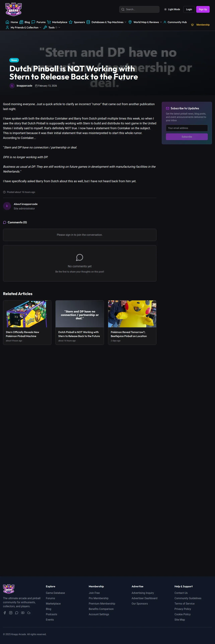Image resolution: width=215 pixels, height=644 pixels.
Task: Open the Sponsors nav item
Action: point(77,22)
